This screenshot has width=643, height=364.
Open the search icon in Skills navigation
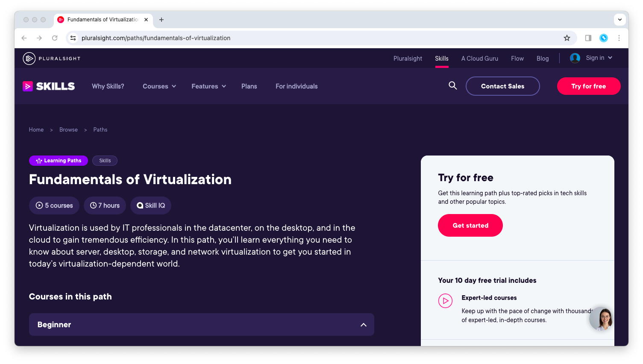coord(452,86)
